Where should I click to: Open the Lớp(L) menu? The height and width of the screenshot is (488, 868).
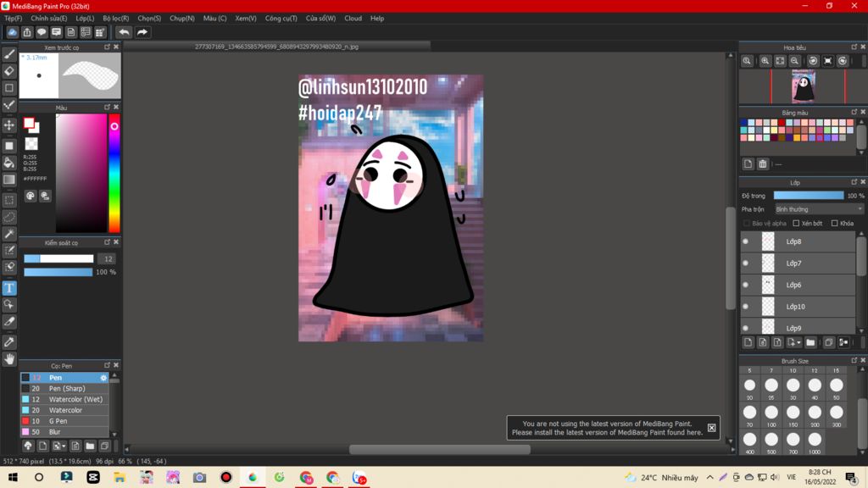85,19
